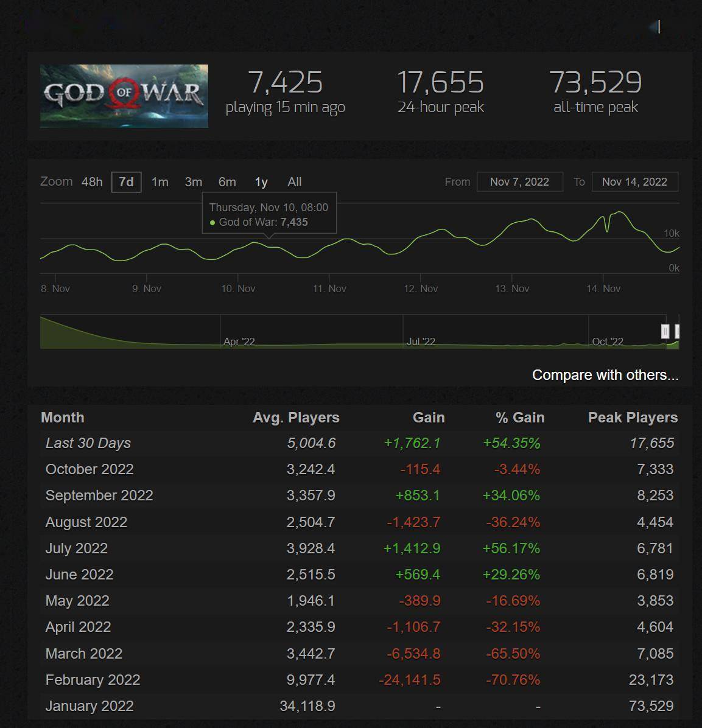The height and width of the screenshot is (728, 702).
Task: Grab the right navigator range handle
Action: (677, 332)
